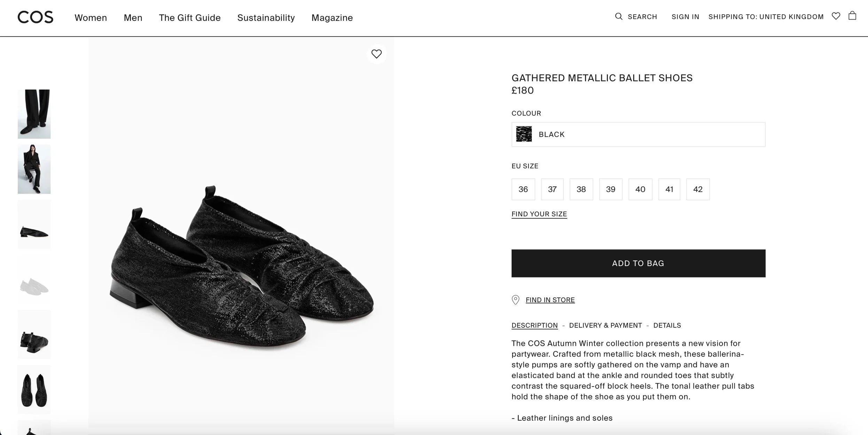Click the COS logo
Image resolution: width=868 pixels, height=435 pixels.
pos(36,17)
